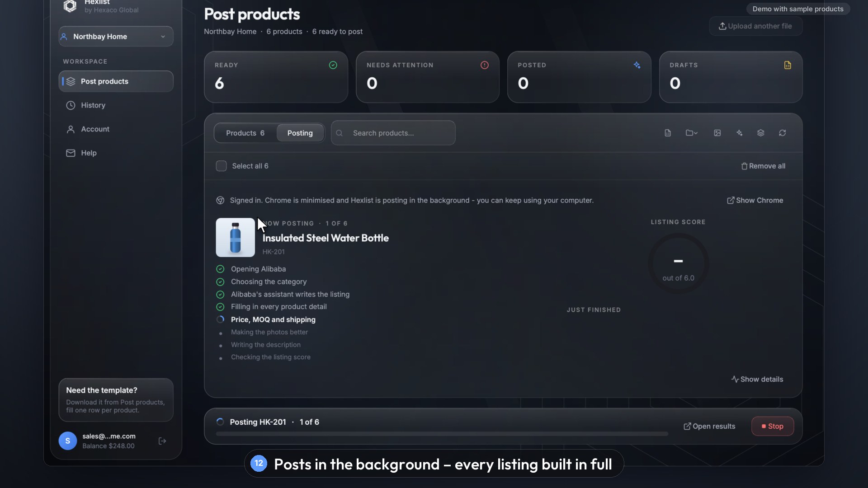Image resolution: width=868 pixels, height=488 pixels.
Task: Click Show Chrome link
Action: pos(755,200)
